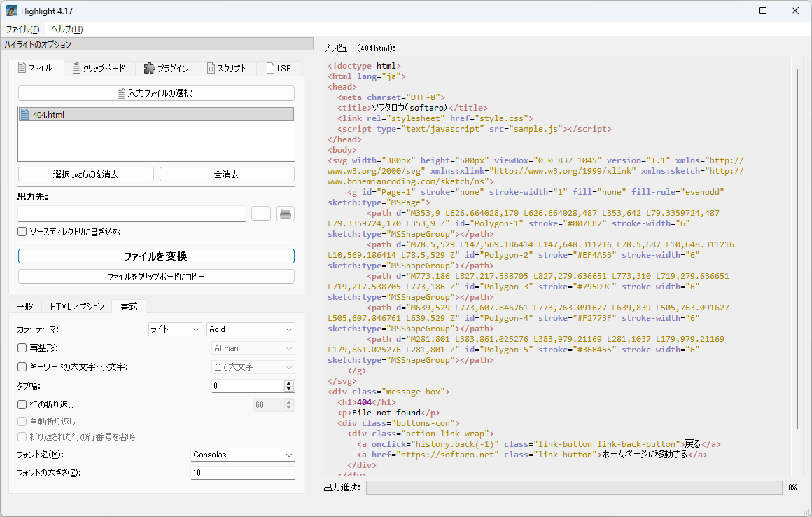812x517 pixels.
Task: Select the LSP tab
Action: click(x=278, y=69)
